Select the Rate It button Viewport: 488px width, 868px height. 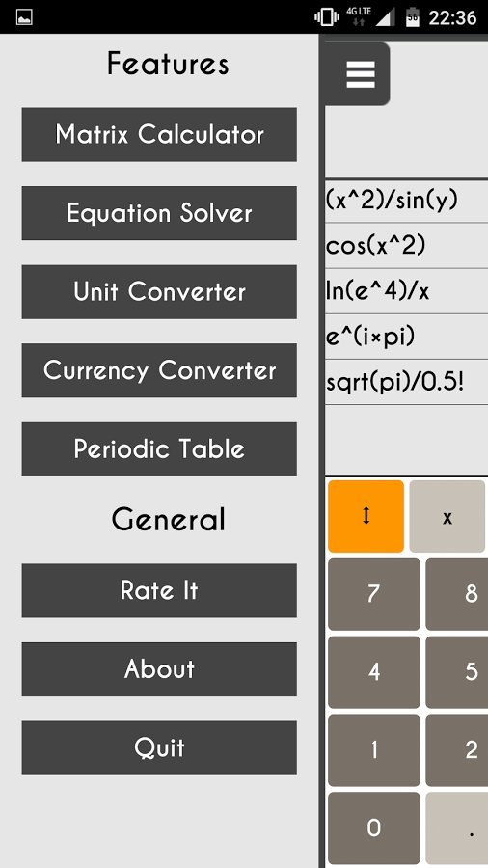pos(159,590)
